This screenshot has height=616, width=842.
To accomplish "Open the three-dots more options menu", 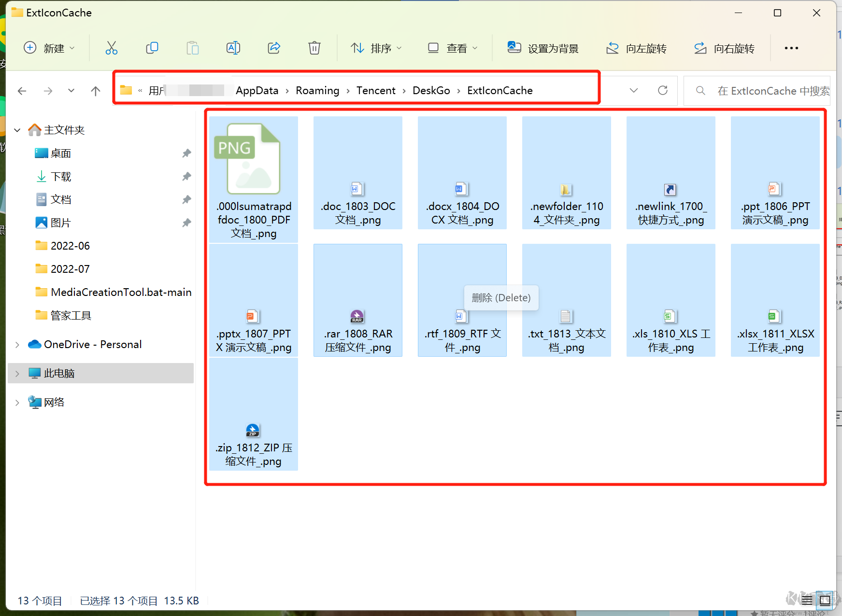I will coord(791,48).
